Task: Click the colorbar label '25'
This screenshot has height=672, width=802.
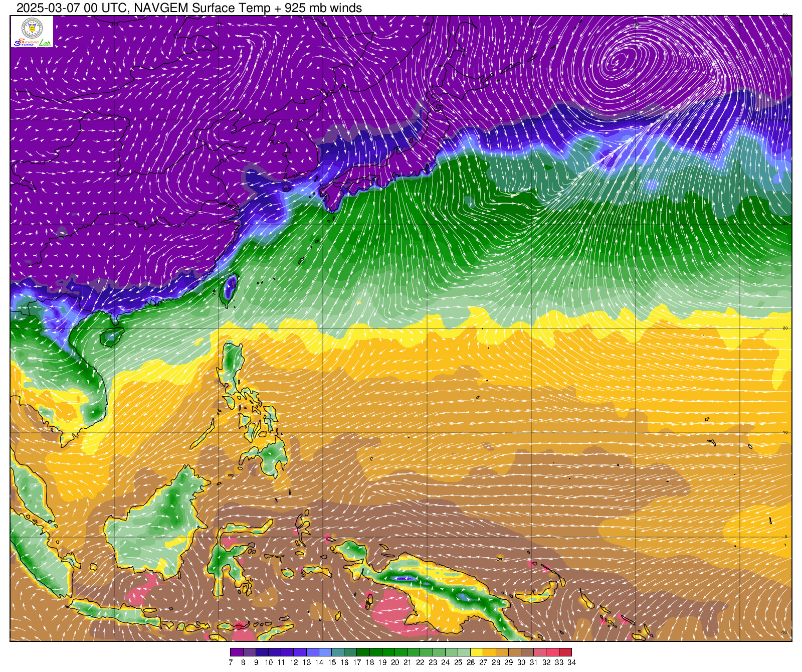Action: (458, 662)
